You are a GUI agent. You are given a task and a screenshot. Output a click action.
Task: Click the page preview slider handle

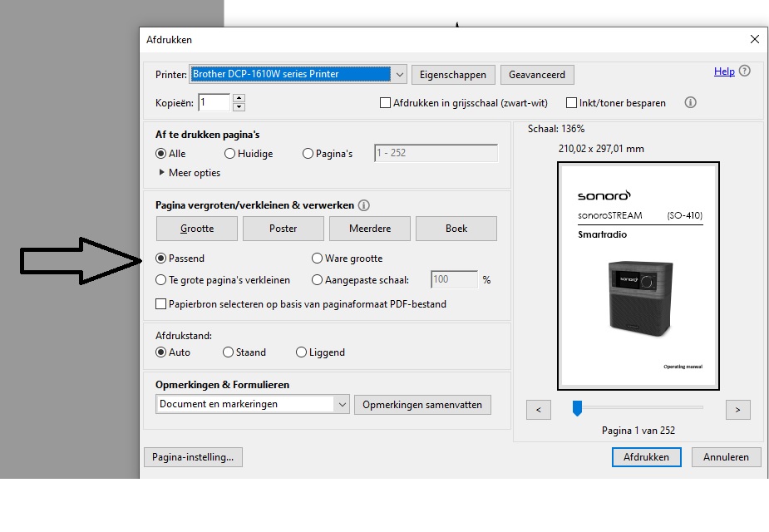(x=577, y=407)
